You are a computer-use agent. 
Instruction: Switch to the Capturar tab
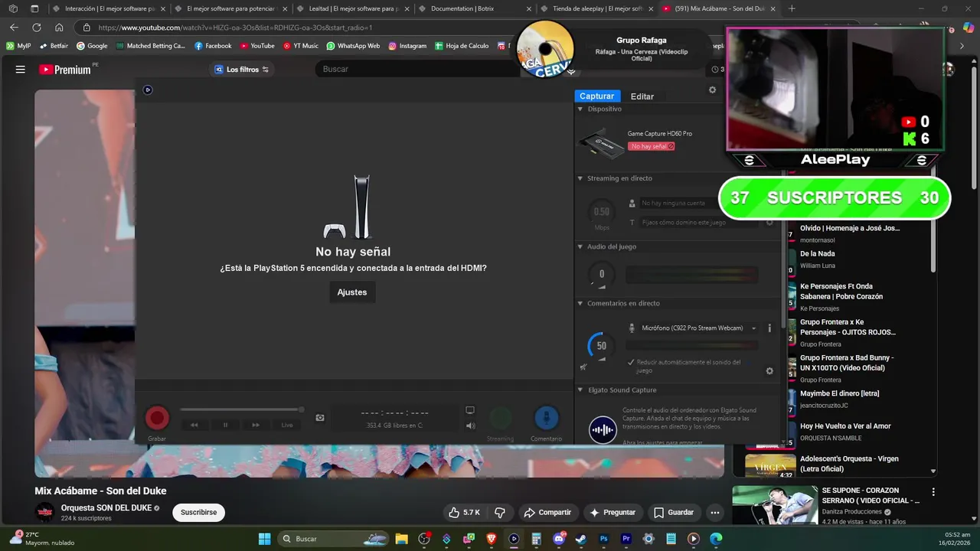[x=596, y=96]
